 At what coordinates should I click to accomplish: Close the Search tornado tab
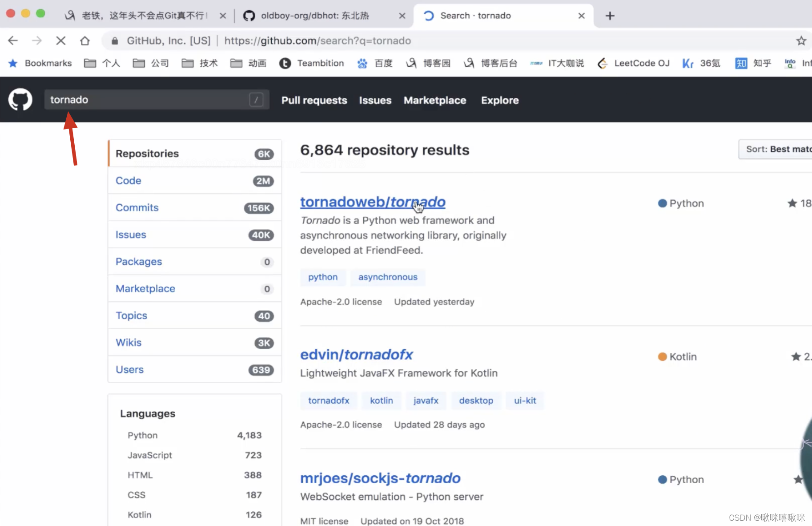click(581, 16)
